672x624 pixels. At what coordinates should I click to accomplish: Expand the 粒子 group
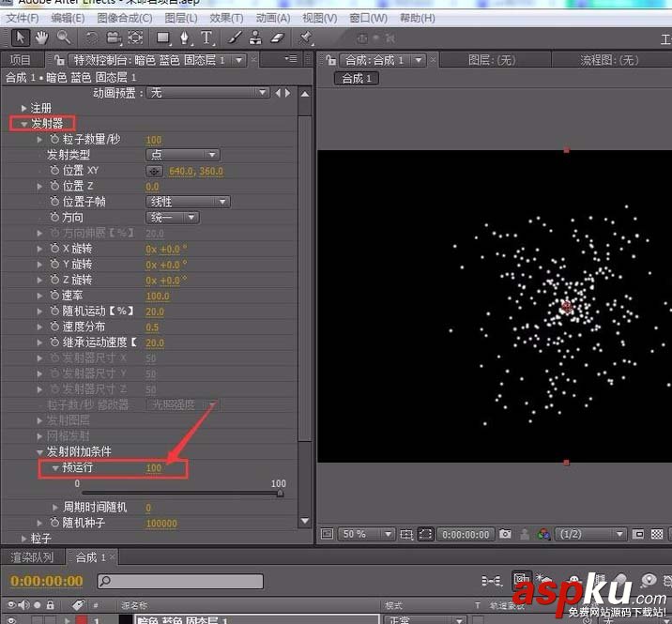coord(24,539)
